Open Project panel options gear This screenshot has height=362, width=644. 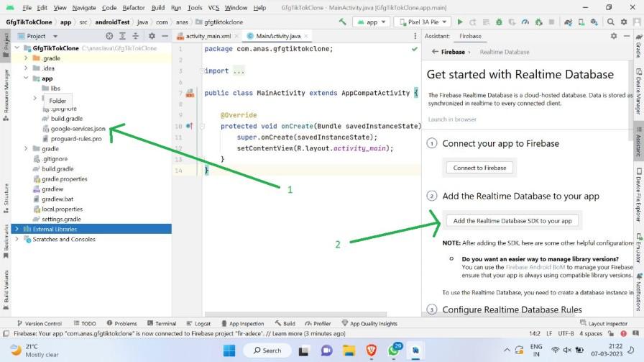pyautogui.click(x=152, y=36)
